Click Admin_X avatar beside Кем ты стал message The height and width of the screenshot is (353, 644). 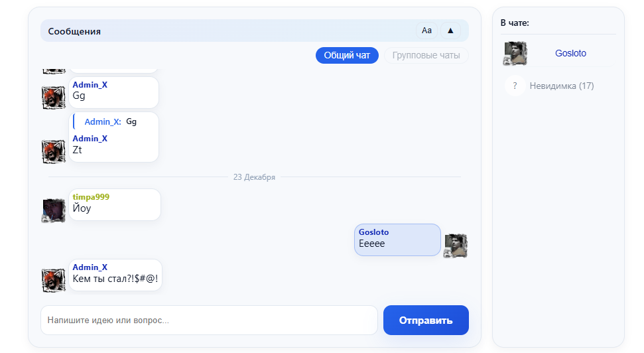54,280
